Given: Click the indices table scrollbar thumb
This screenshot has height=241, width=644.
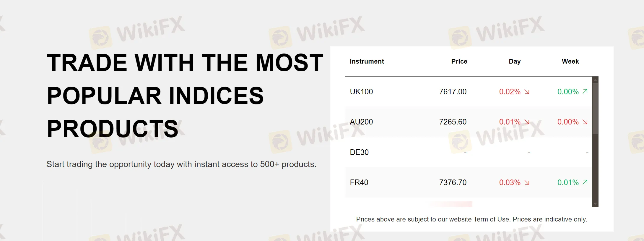Looking at the screenshot, I should 595,108.
